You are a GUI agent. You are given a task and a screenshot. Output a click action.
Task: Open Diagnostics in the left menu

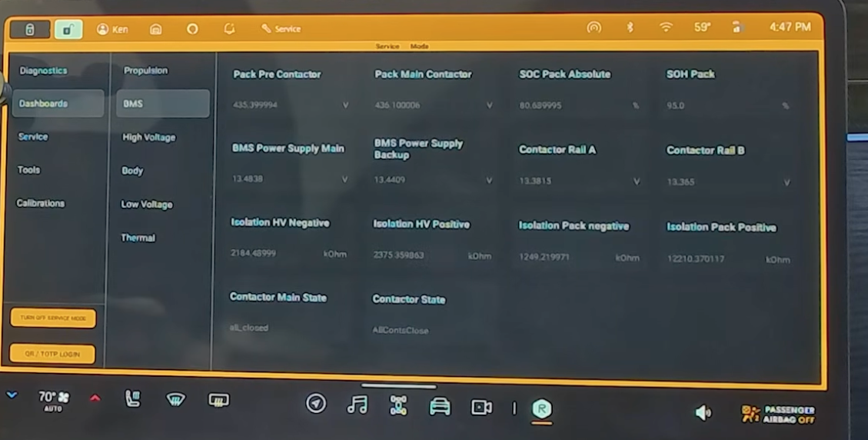click(x=43, y=70)
